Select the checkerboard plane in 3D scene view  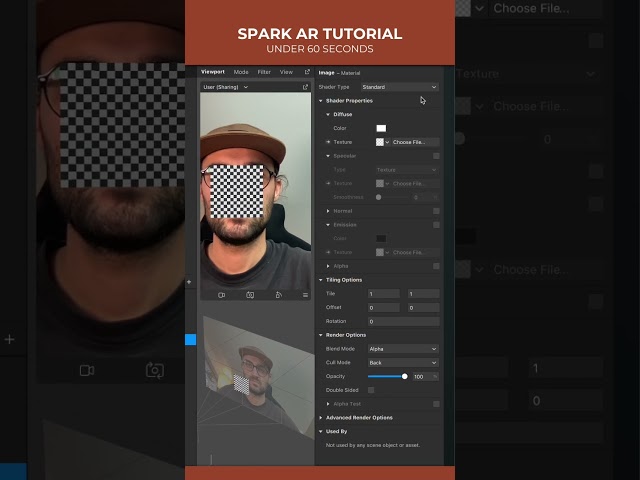(241, 384)
